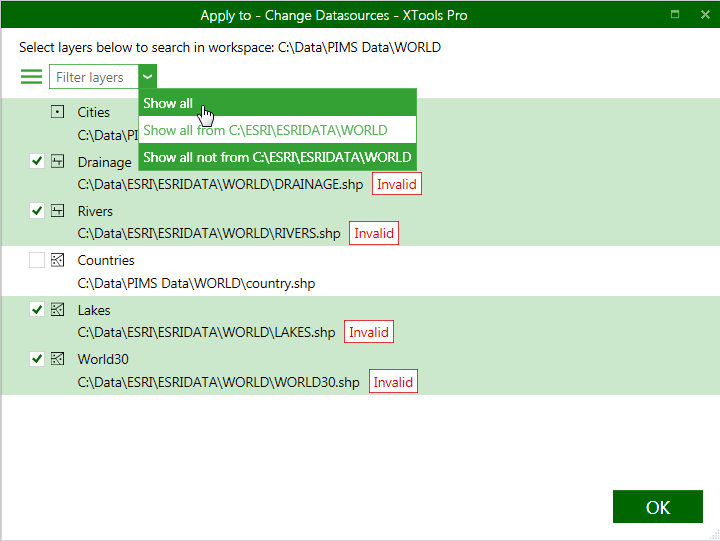The height and width of the screenshot is (541, 720).
Task: Uncheck the Drainage layer checkbox
Action: 37,161
